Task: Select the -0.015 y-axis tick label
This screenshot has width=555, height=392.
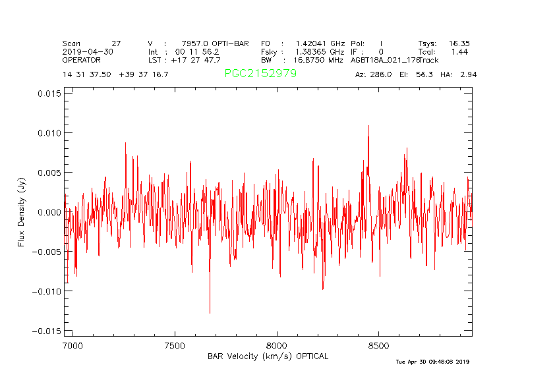Action: 46,331
